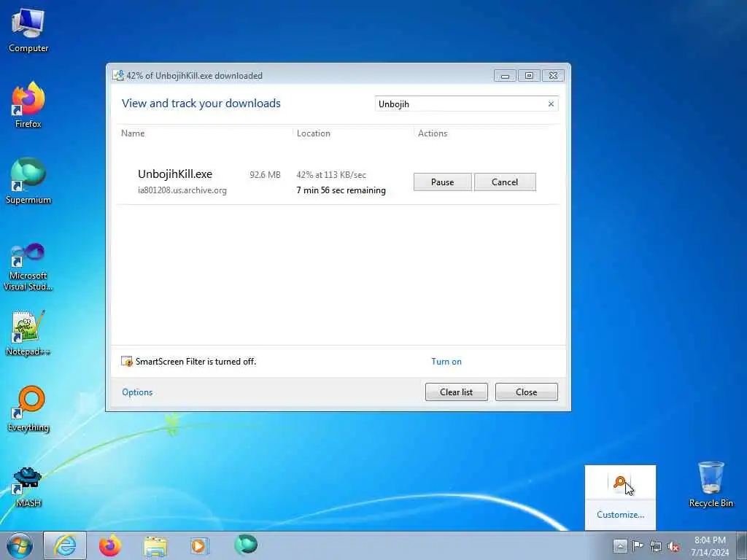Open Microsoft Visual Studio shortcut
This screenshot has height=560, width=747.
[x=28, y=267]
